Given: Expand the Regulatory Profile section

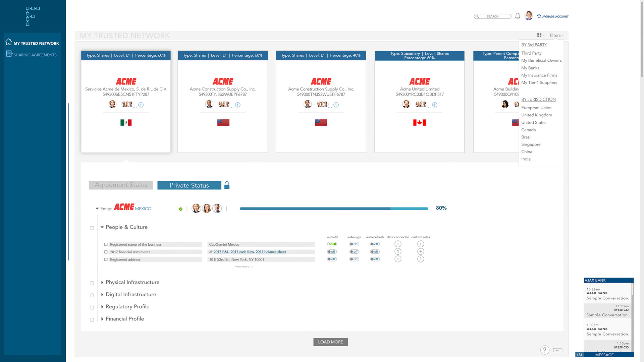Looking at the screenshot, I should coord(102,307).
